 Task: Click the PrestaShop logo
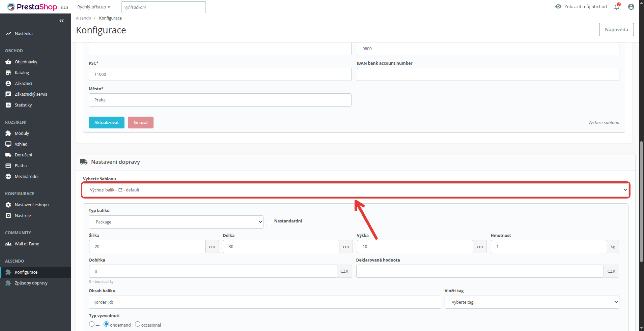pyautogui.click(x=32, y=7)
